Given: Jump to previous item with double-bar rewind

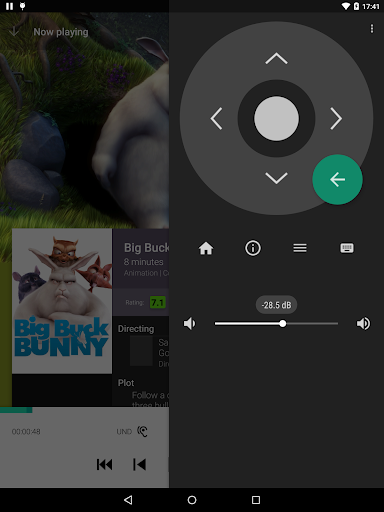Looking at the screenshot, I should (104, 464).
